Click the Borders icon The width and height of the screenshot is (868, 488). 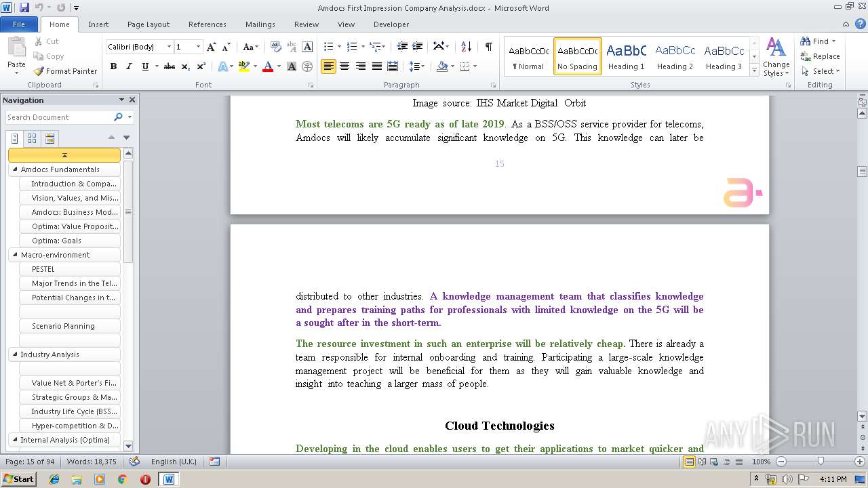(465, 66)
